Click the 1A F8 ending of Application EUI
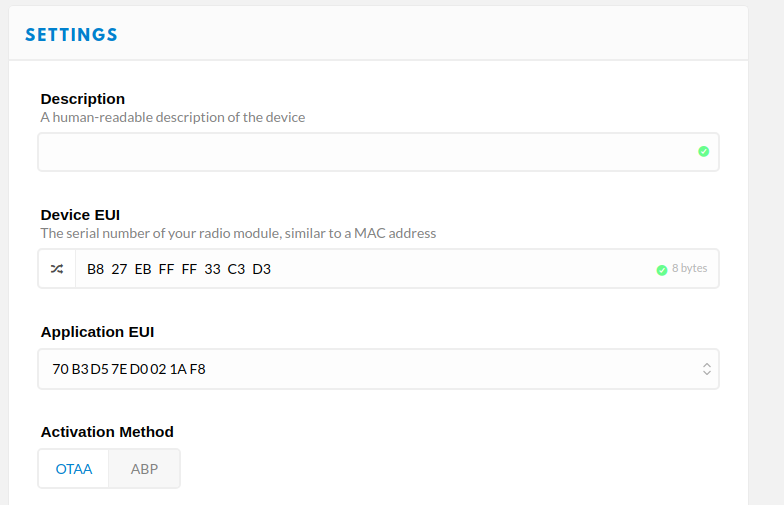Screen dimensions: 784x505 187,369
